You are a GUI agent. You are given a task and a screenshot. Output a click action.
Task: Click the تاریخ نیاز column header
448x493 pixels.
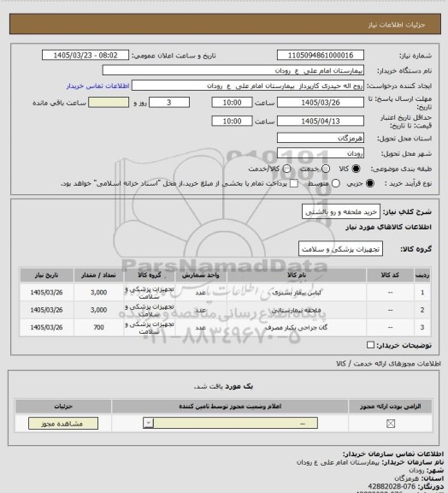[46, 275]
